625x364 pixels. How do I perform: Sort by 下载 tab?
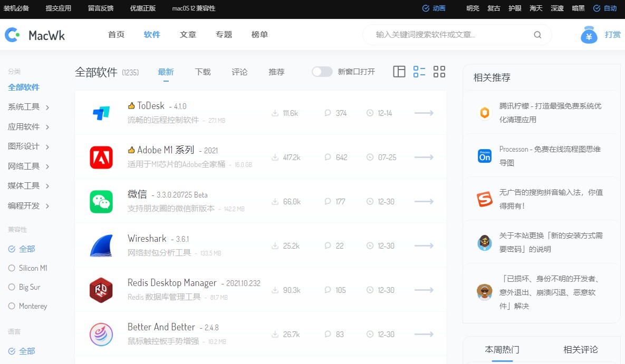click(203, 72)
